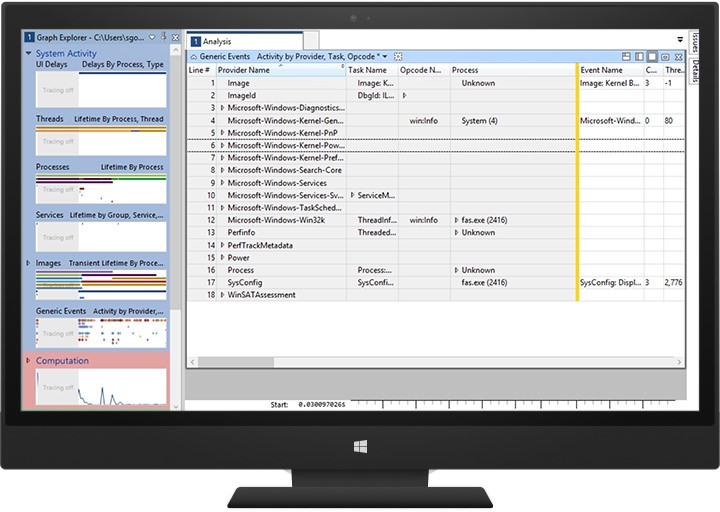This screenshot has width=720, height=512.
Task: Open the Analysis tab window menu arrow
Action: click(x=680, y=39)
